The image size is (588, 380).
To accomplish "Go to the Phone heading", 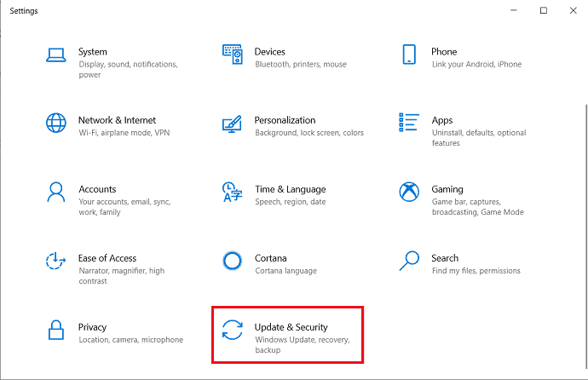I will click(444, 52).
